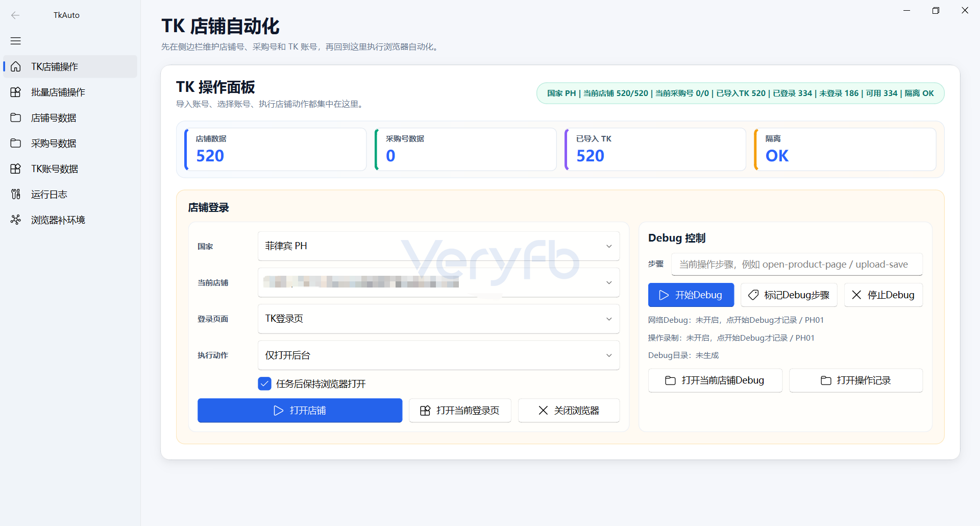Click 网络Debug：未开启 status text
The image size is (980, 526).
pos(736,320)
